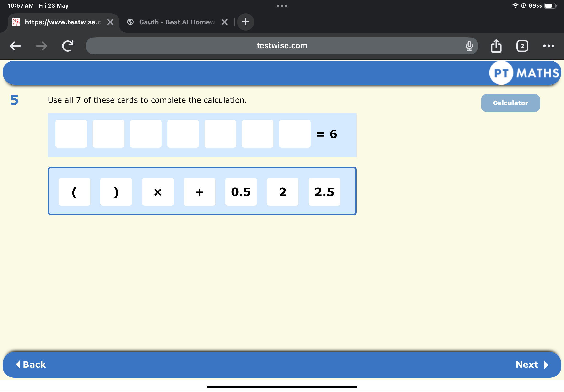Select the open bracket card

[x=74, y=192]
